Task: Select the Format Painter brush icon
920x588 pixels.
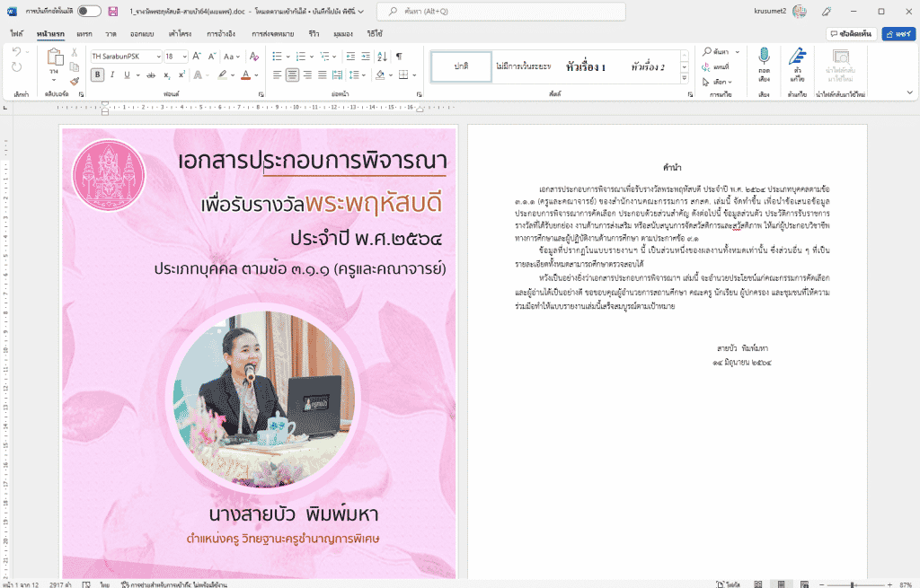Action: click(75, 82)
